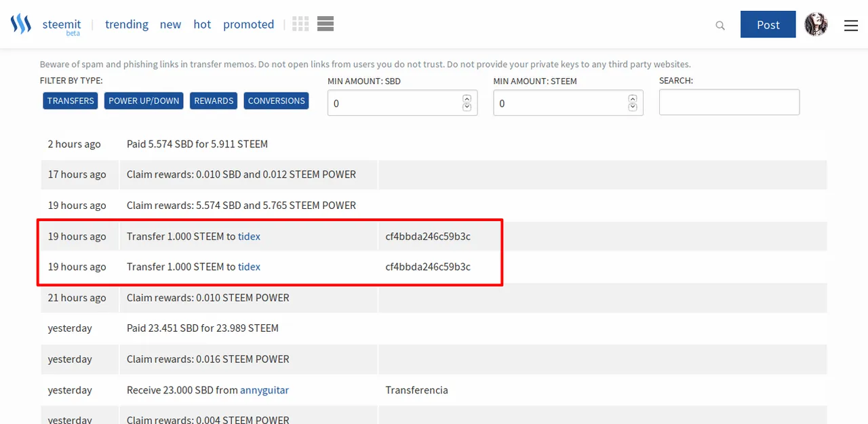Select 'Paid 23.451 SBD for 23.989 STEEM' entry
Screen dimensions: 868x424
tap(203, 328)
